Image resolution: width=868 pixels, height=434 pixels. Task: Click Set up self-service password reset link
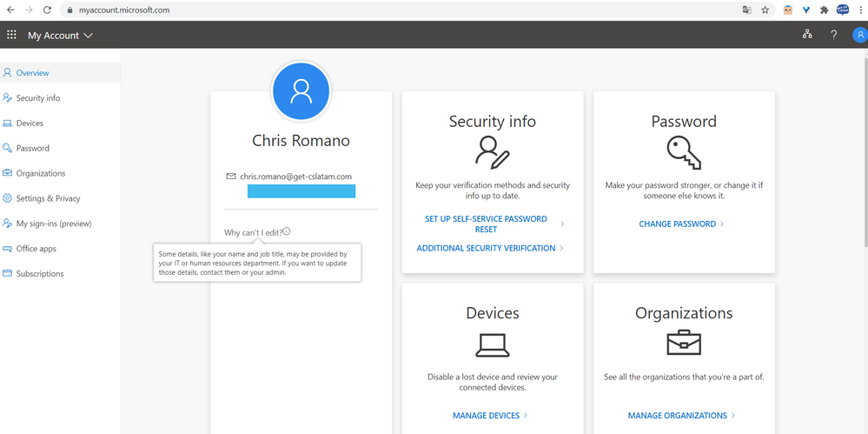pos(486,224)
